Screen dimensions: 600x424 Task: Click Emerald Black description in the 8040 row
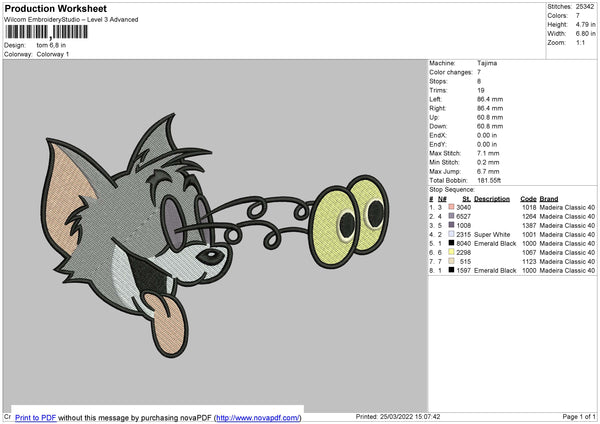[495, 243]
